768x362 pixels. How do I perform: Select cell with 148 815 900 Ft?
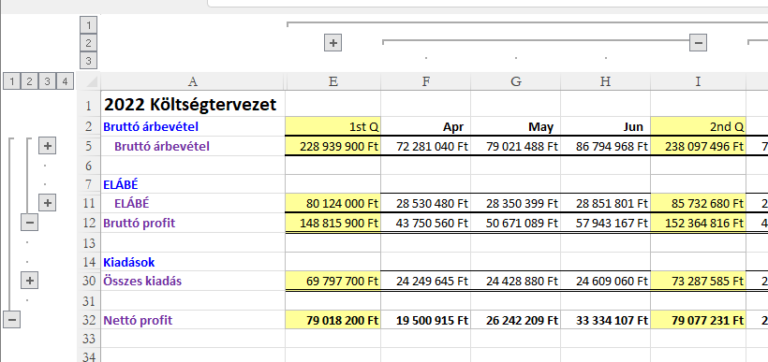point(333,223)
